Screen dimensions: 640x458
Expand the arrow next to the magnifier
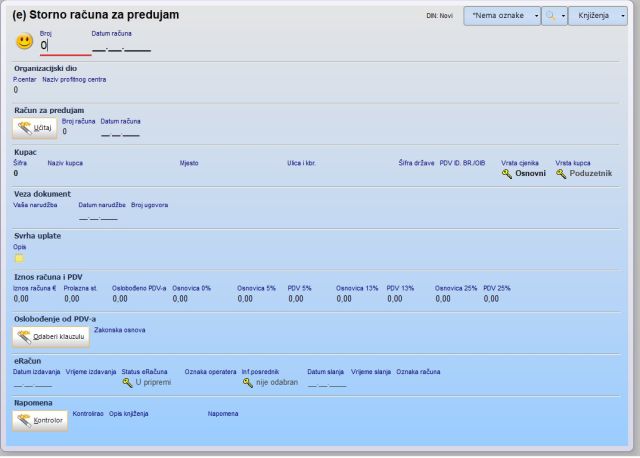(562, 16)
